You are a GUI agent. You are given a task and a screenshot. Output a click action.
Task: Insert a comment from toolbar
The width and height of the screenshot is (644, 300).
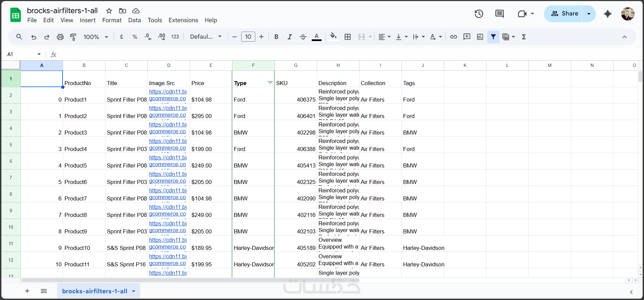pos(467,37)
